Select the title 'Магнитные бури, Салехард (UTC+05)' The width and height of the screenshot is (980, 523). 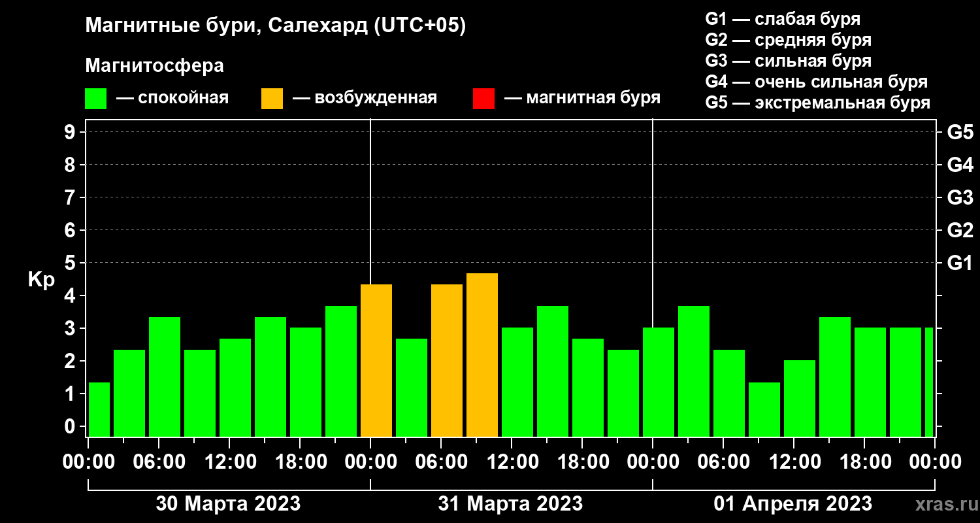pyautogui.click(x=276, y=27)
